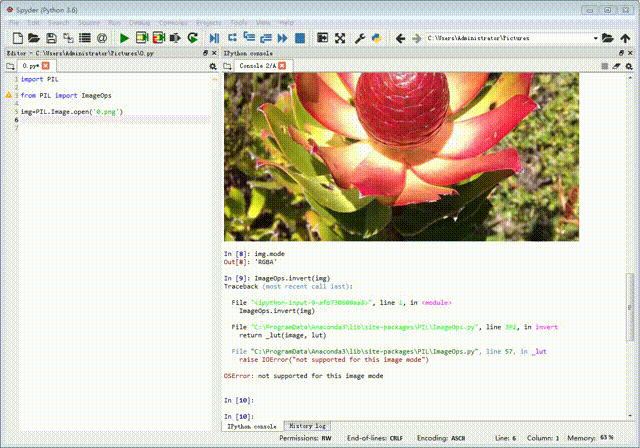Step into function debug icon

point(249,38)
